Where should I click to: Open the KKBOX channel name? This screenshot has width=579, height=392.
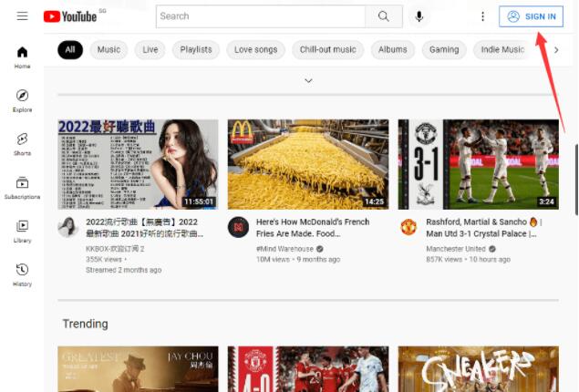tap(115, 249)
